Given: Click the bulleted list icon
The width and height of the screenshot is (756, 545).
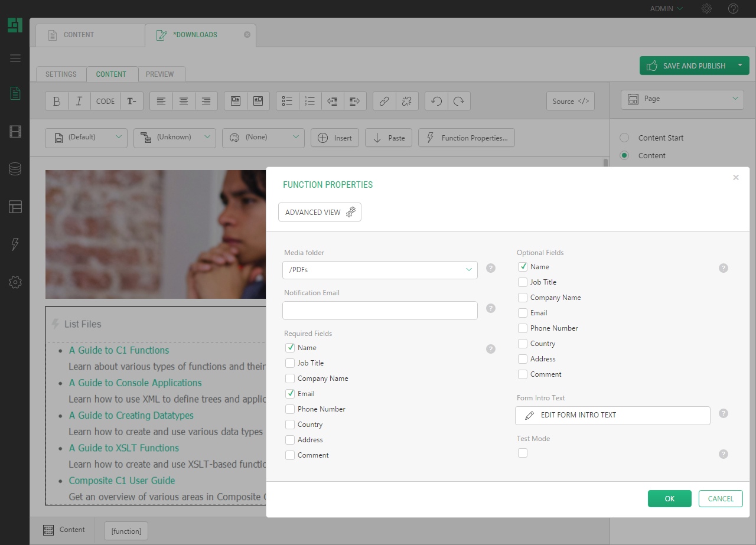Looking at the screenshot, I should pyautogui.click(x=288, y=101).
